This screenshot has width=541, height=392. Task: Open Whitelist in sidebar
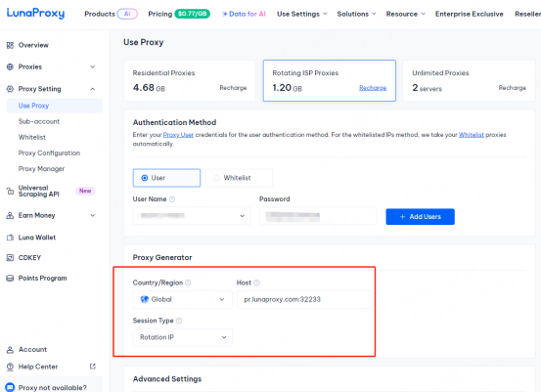32,137
